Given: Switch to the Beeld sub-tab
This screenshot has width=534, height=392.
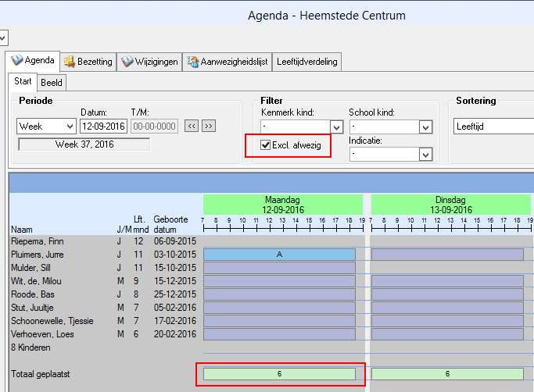Looking at the screenshot, I should tap(52, 82).
